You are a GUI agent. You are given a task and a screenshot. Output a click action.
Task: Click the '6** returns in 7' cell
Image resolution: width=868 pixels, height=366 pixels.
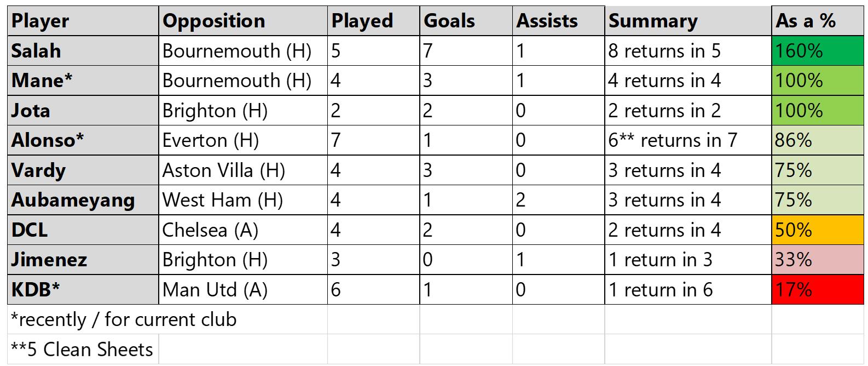tap(688, 140)
